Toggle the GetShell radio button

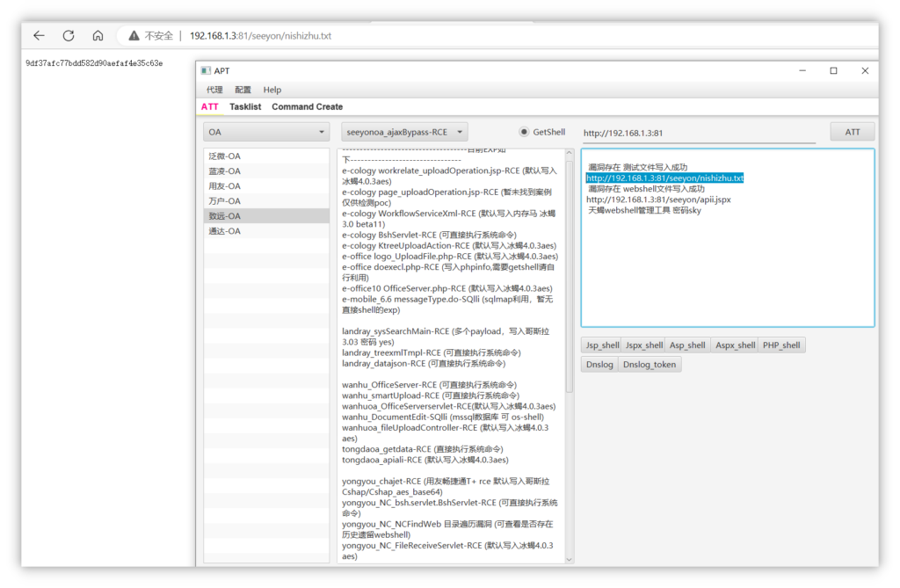coord(524,132)
